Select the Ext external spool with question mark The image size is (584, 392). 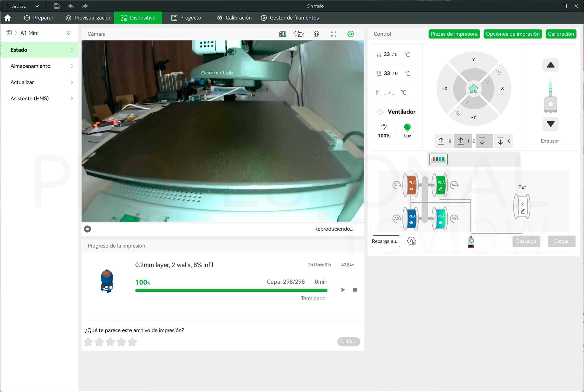click(x=522, y=206)
